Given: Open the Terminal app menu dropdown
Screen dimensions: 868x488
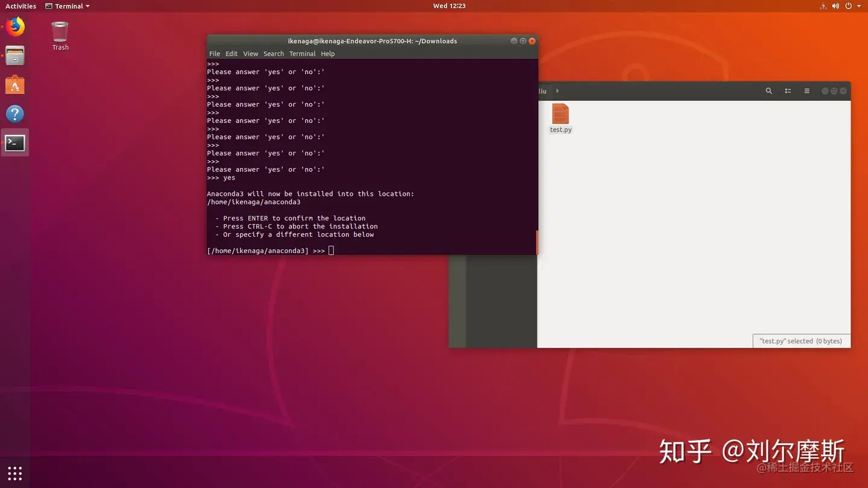Looking at the screenshot, I should click(68, 6).
